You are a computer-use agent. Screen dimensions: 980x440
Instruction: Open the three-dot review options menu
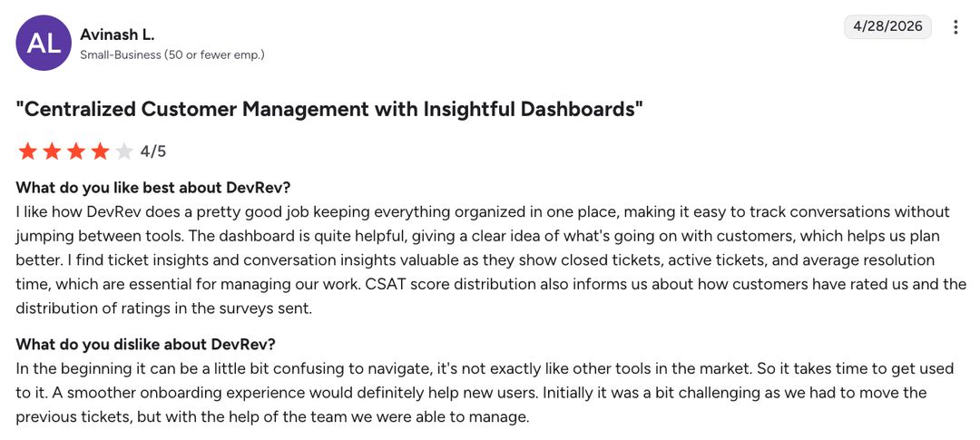(955, 27)
